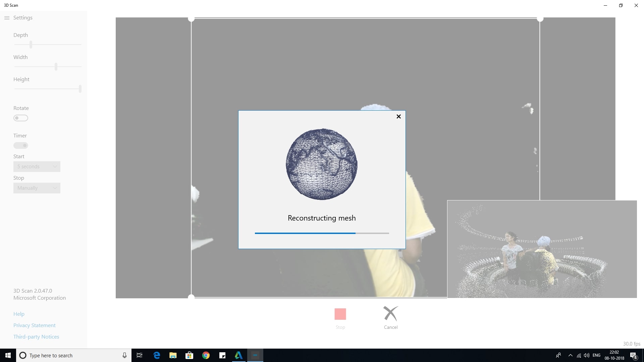Open Task View from the taskbar

pos(140,355)
